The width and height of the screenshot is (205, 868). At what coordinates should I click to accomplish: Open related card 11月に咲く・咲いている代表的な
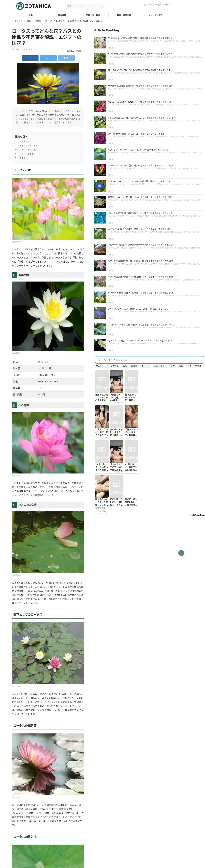[131, 456]
